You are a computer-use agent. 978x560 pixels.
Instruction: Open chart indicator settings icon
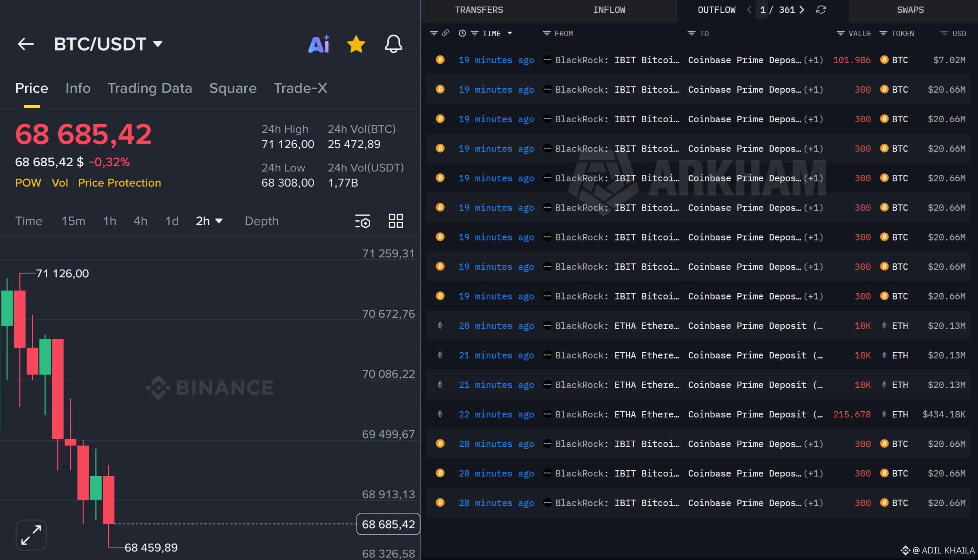point(362,221)
